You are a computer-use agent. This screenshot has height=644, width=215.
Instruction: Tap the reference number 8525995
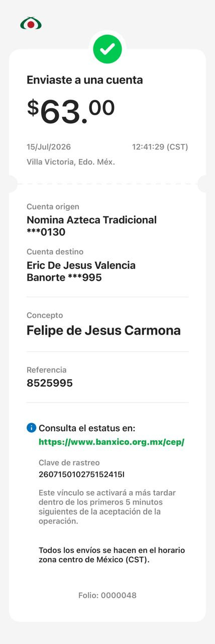pyautogui.click(x=50, y=383)
